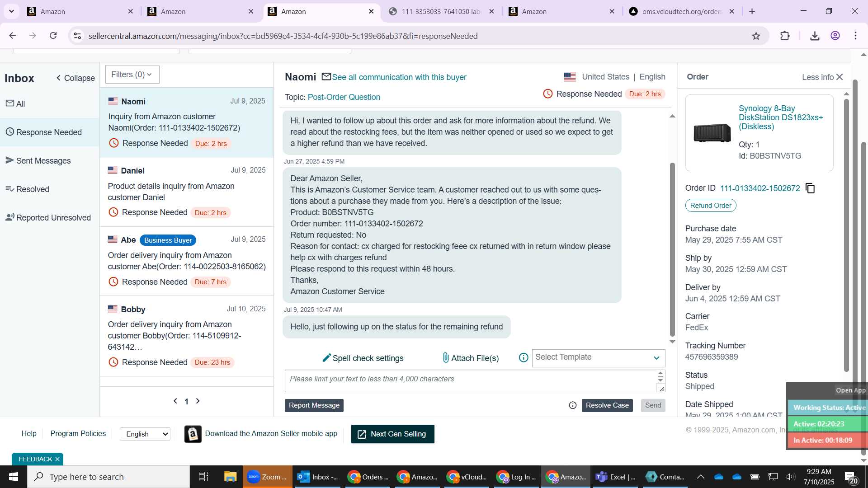The height and width of the screenshot is (488, 868).
Task: Open the Filters (0) dropdown
Action: click(x=132, y=75)
